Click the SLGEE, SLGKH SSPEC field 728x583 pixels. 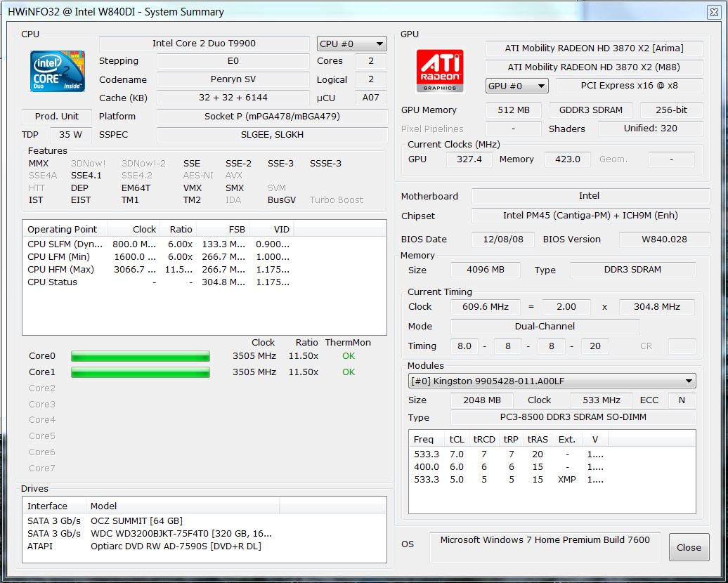[x=273, y=135]
